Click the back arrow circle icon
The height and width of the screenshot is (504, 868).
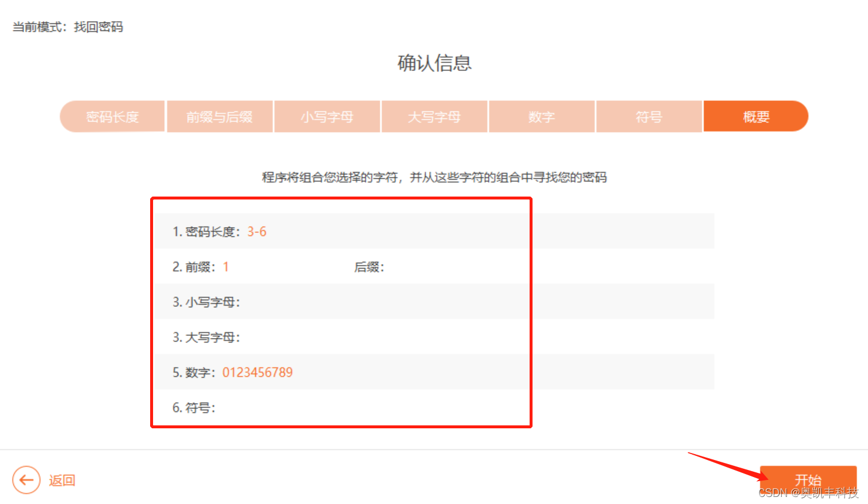coord(26,481)
